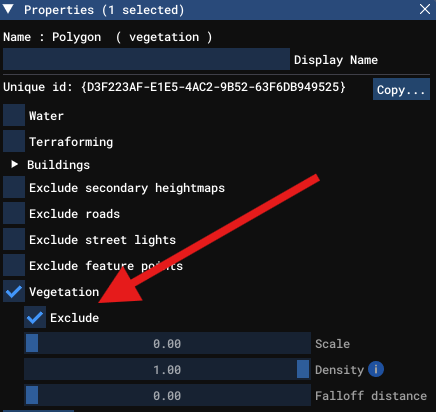Viewport: 436px width, 412px height.
Task: Toggle Exclude secondary heightmaps checkbox
Action: pos(14,187)
